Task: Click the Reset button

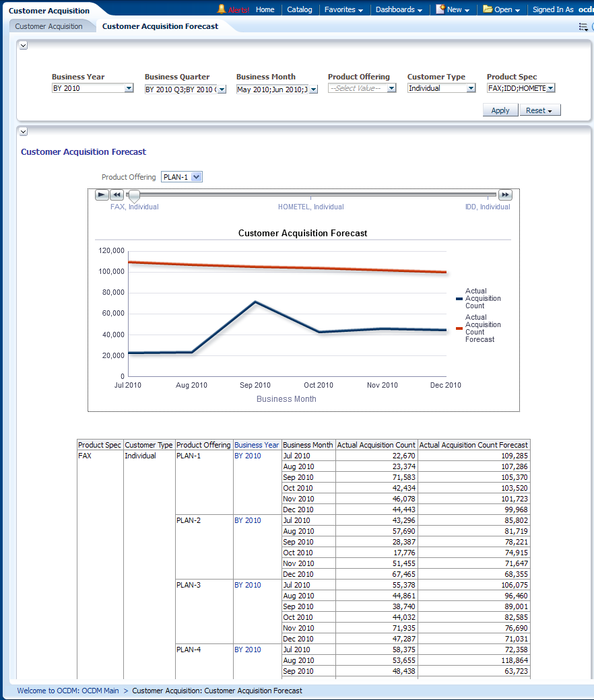Action: coord(539,110)
